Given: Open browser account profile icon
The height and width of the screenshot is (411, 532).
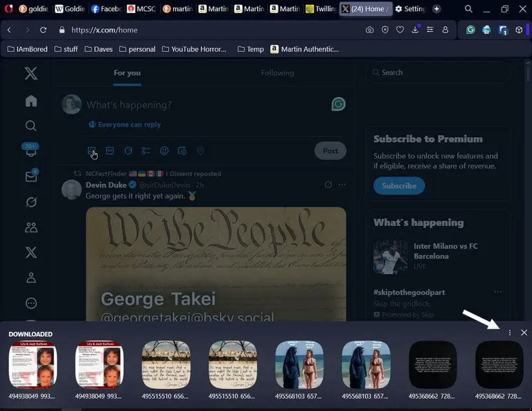Looking at the screenshot, I should tap(445, 30).
